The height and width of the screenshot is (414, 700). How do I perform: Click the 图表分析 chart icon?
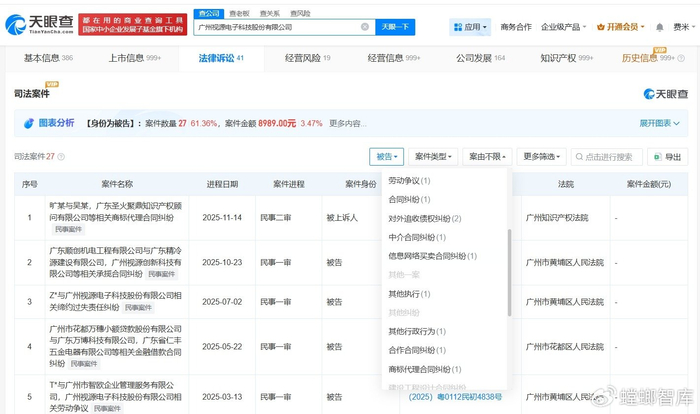point(30,123)
